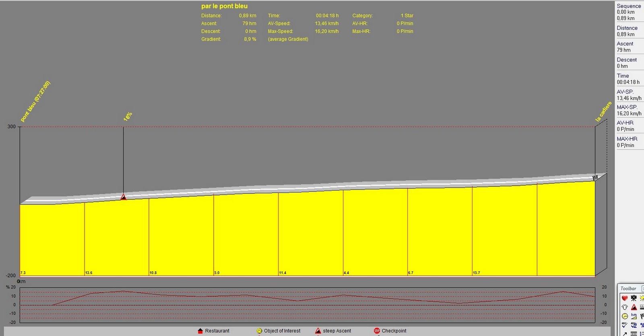Screen dimensions: 644x336
Task: Click the sidebar 'MAX-SP.' heading
Action: coord(627,107)
